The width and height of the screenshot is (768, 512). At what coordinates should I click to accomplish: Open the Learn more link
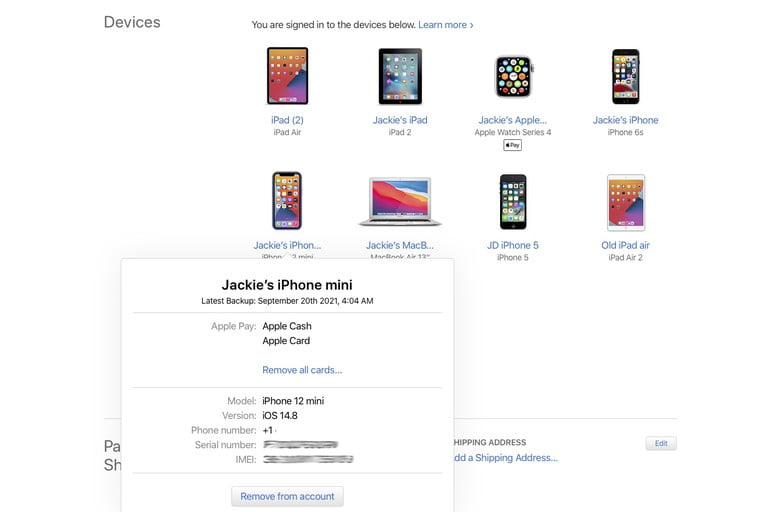pos(445,24)
